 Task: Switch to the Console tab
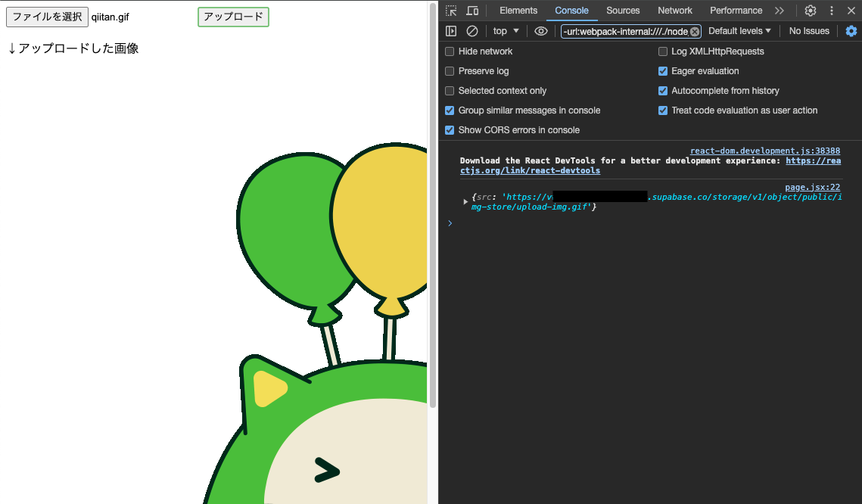pos(571,11)
